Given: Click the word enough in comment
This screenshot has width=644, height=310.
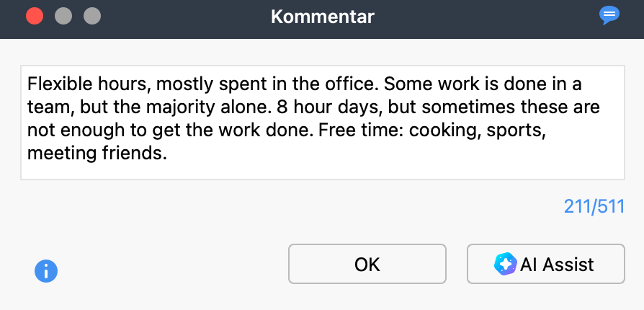Looking at the screenshot, I should click(x=92, y=131).
